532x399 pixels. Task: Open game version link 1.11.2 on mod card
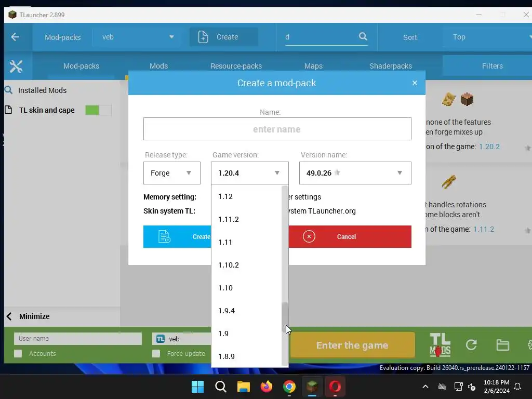484,229
